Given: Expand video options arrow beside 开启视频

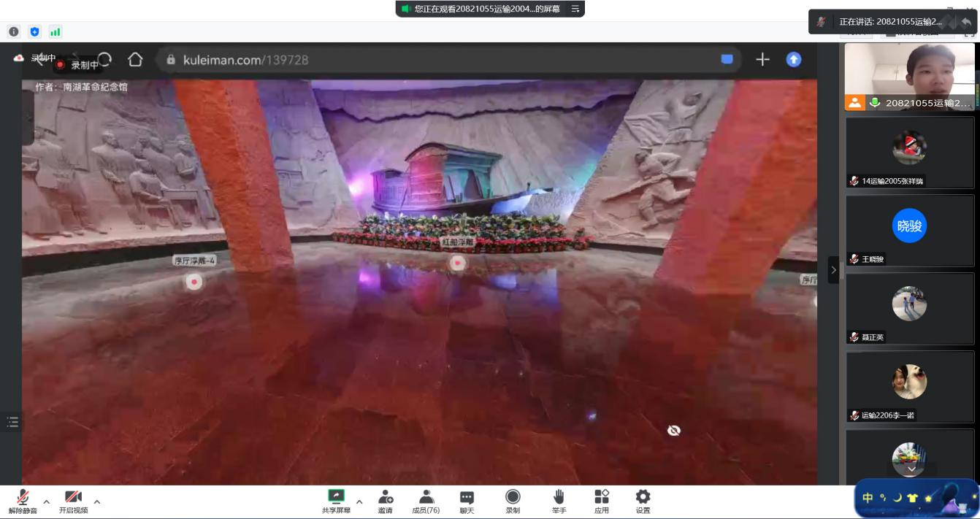Looking at the screenshot, I should pyautogui.click(x=97, y=501).
